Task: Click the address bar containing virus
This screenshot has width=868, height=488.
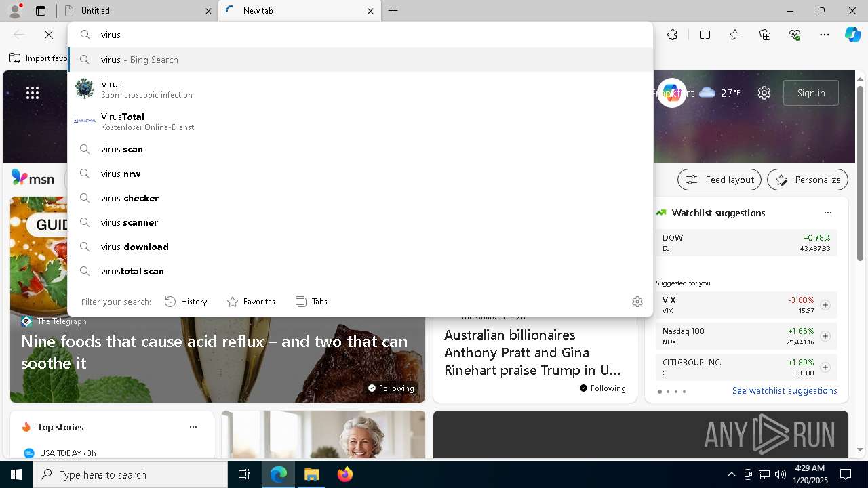Action: click(x=360, y=35)
